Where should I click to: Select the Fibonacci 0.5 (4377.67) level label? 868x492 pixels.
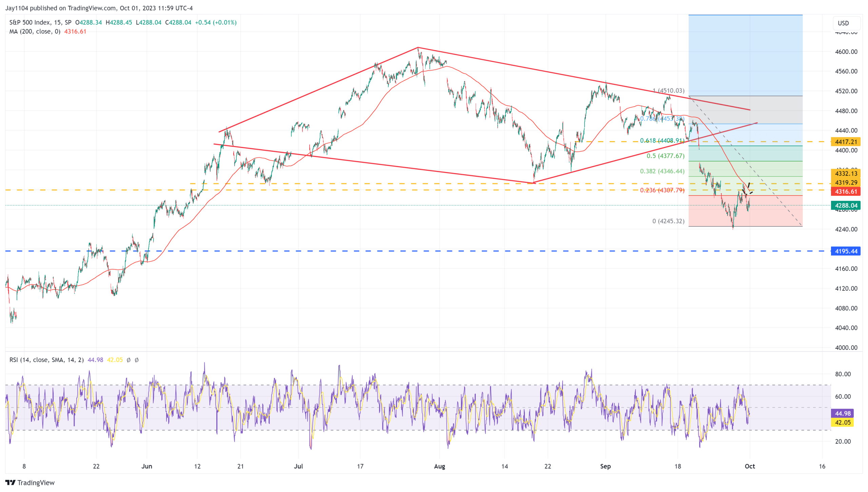(x=665, y=156)
